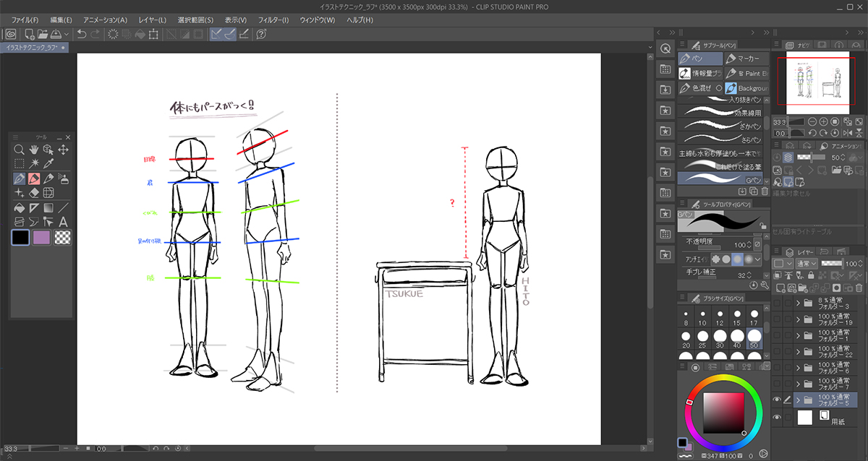The height and width of the screenshot is (461, 868).
Task: Expand the フォルダー 19 folder
Action: click(x=799, y=319)
